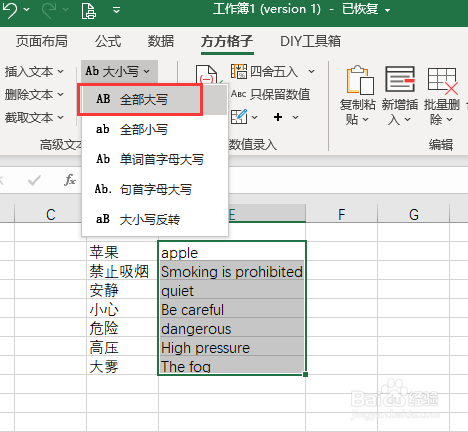
Task: Collapse the Ab 大小写 dropdown button
Action: 119,71
